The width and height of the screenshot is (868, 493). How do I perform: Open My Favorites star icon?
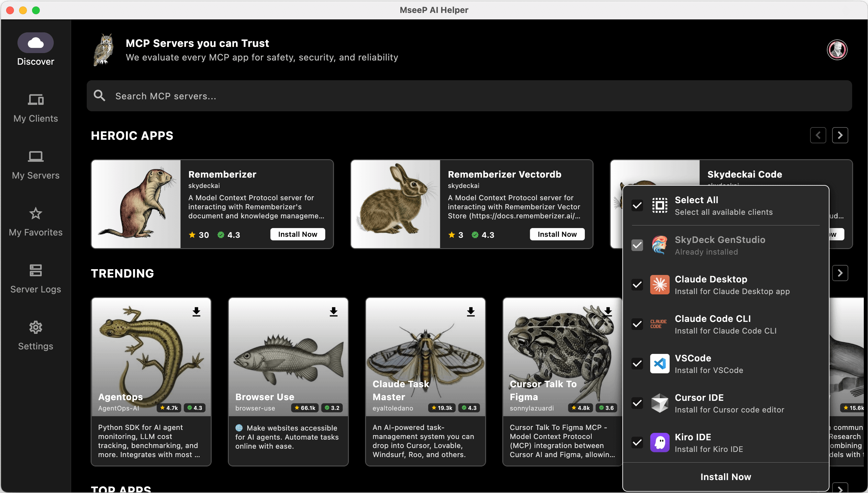point(36,214)
